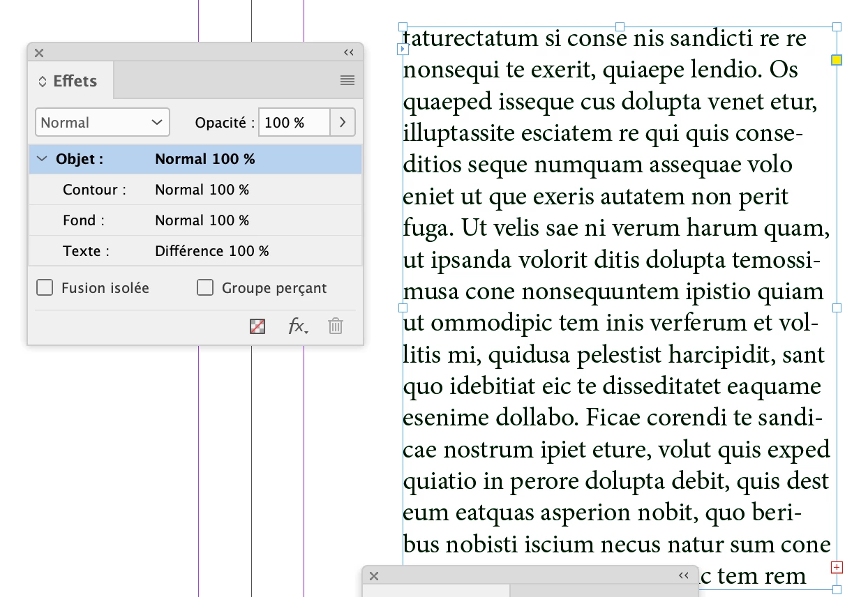Viewport: 868px width, 597px height.
Task: Select the Effets tab
Action: (70, 81)
